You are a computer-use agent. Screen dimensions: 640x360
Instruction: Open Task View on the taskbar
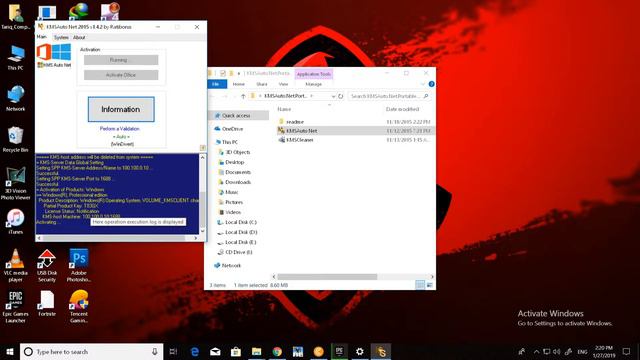click(x=173, y=351)
